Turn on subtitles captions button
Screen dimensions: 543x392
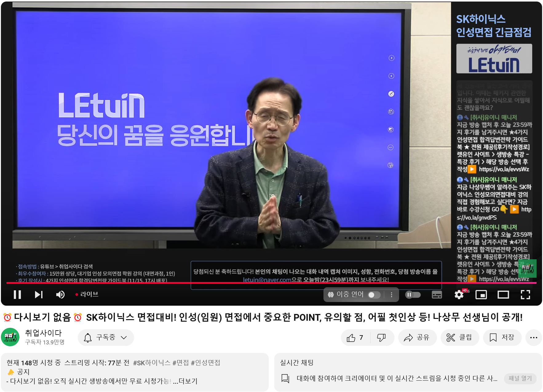click(437, 295)
